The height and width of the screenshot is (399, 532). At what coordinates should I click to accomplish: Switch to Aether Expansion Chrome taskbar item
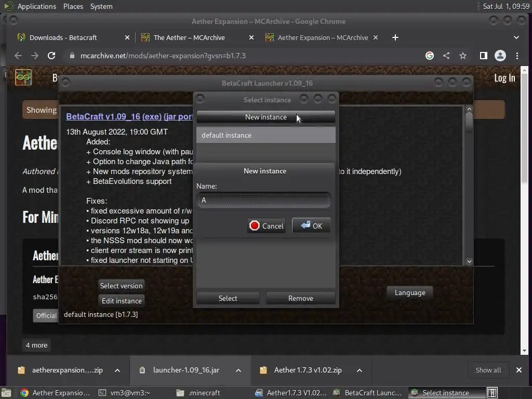(56, 393)
